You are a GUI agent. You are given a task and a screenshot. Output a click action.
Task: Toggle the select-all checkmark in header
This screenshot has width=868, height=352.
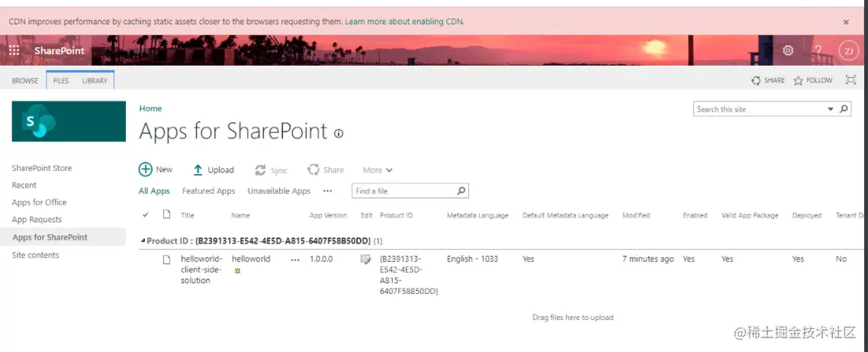tap(146, 215)
